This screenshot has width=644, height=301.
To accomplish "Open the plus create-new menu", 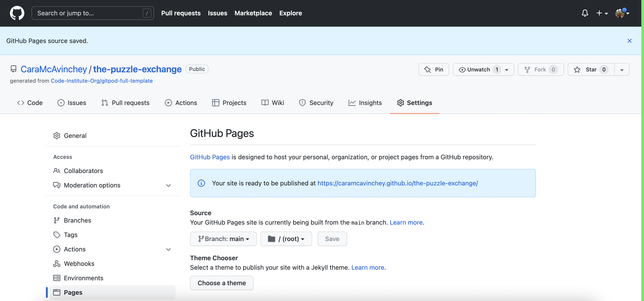I will [602, 13].
